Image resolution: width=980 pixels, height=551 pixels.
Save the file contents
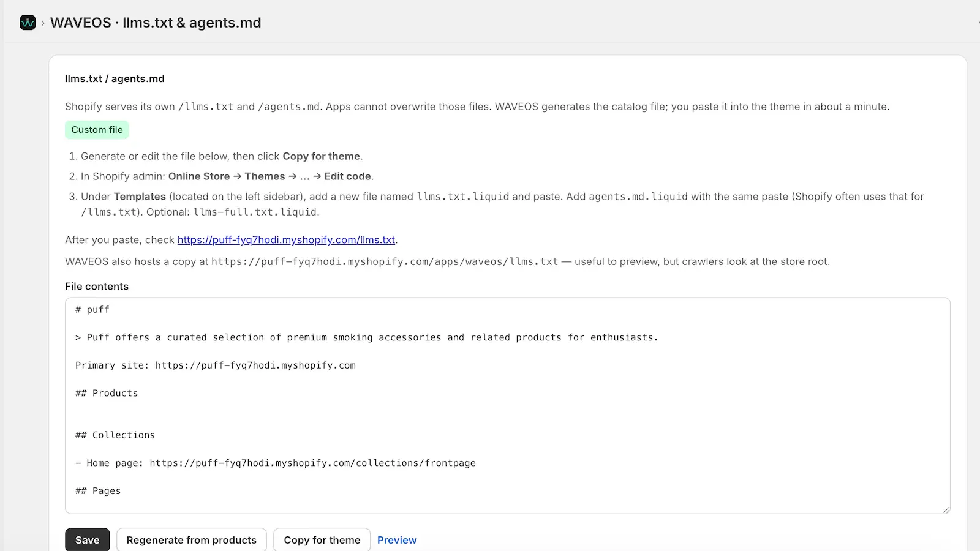[x=87, y=540]
